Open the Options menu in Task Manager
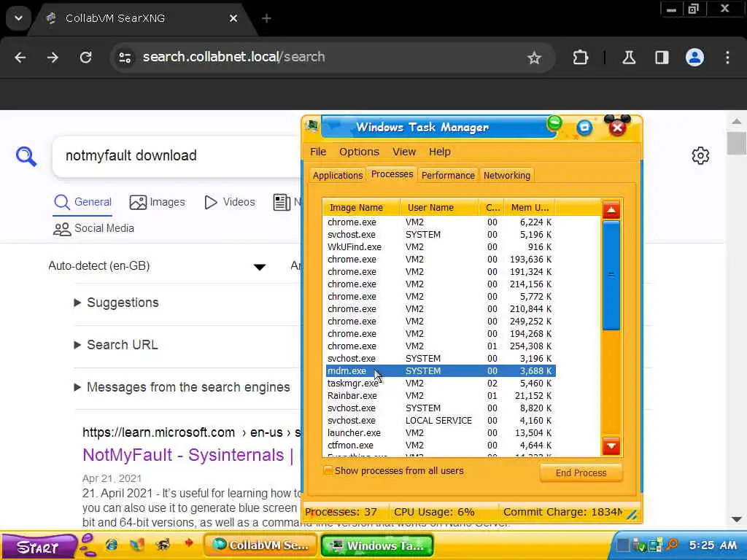This screenshot has height=560, width=747. (x=359, y=152)
